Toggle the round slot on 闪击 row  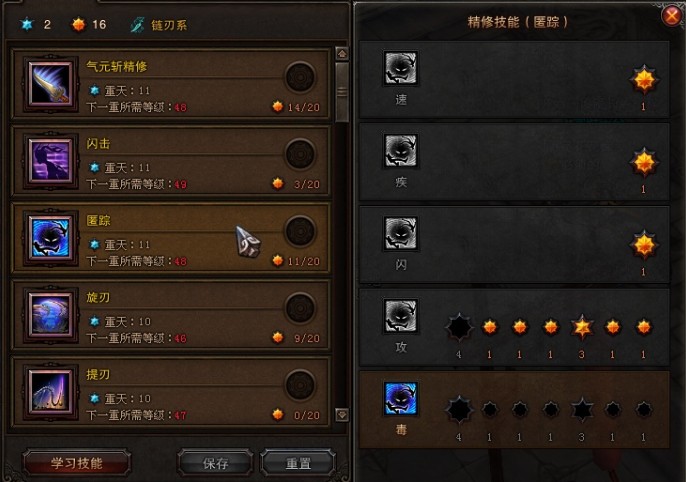(300, 154)
